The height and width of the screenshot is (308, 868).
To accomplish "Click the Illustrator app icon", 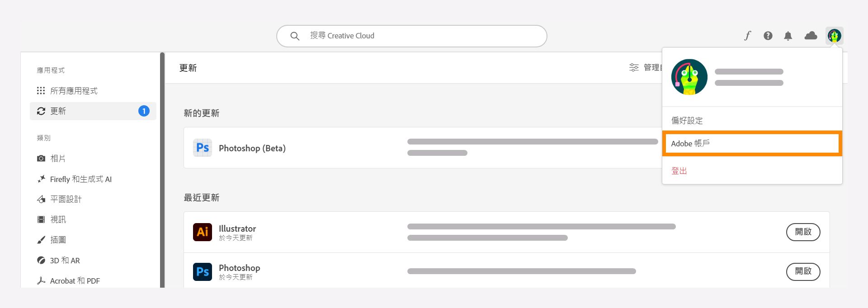I will (203, 232).
